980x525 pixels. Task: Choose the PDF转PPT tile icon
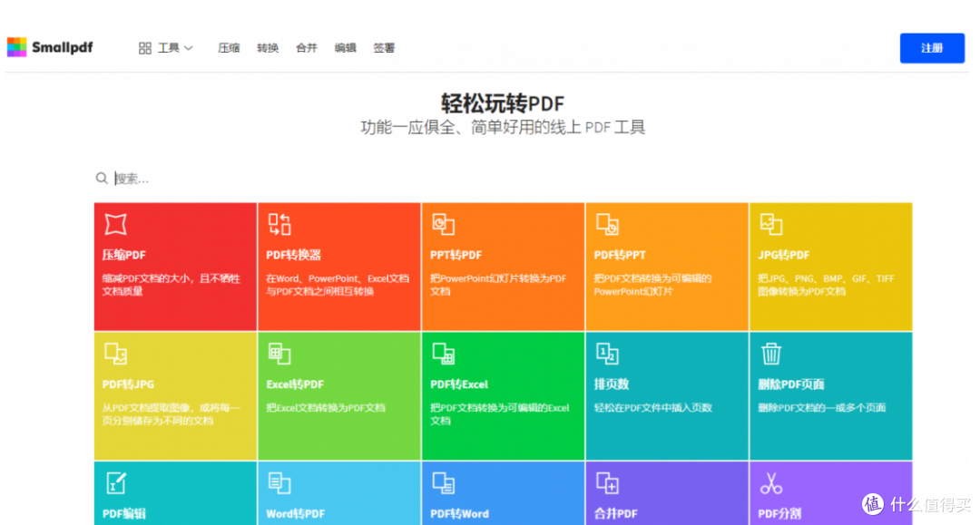point(607,224)
